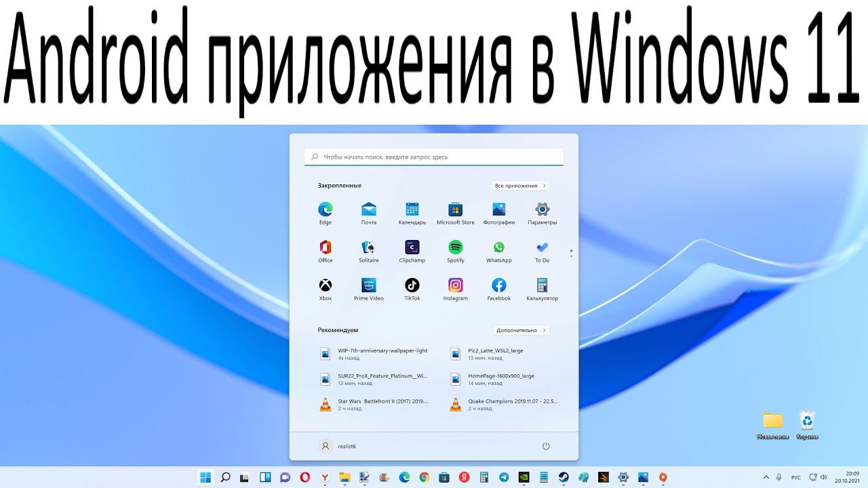Screen dimensions: 868x488
Task: Open the Календарь app
Action: [x=412, y=213]
